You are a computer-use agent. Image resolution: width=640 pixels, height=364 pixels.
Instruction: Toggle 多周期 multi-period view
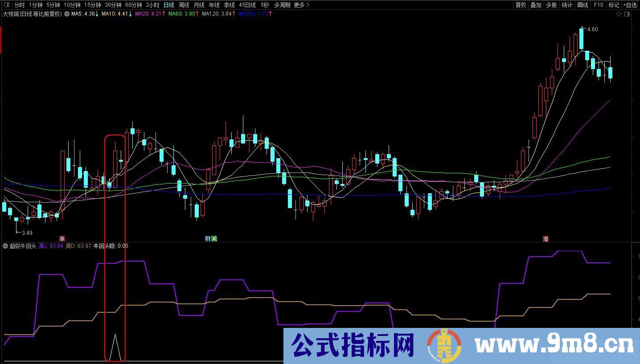pyautogui.click(x=281, y=5)
